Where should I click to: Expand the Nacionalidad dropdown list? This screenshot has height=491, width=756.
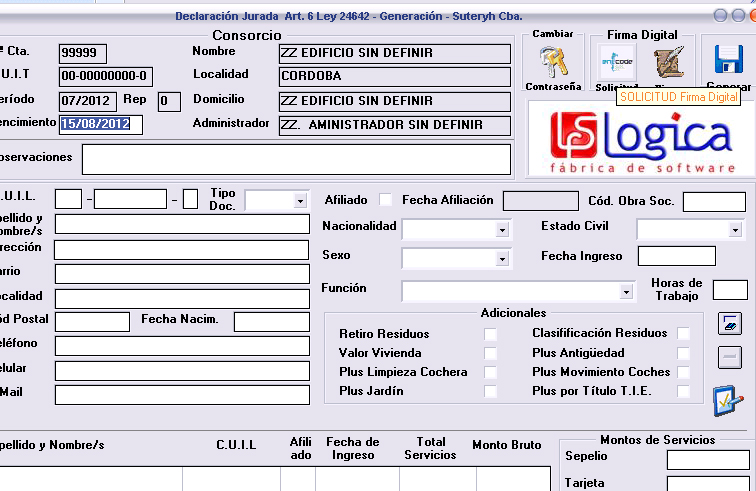click(x=456, y=229)
